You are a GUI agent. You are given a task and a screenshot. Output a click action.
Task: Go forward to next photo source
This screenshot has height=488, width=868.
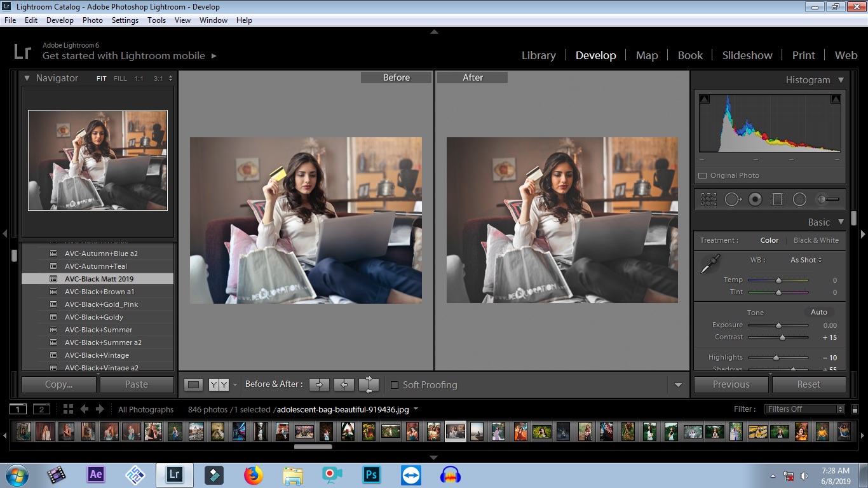[x=101, y=409]
